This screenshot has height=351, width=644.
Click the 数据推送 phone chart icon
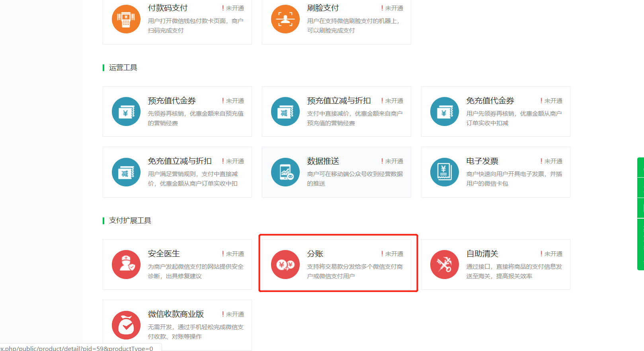coord(285,172)
